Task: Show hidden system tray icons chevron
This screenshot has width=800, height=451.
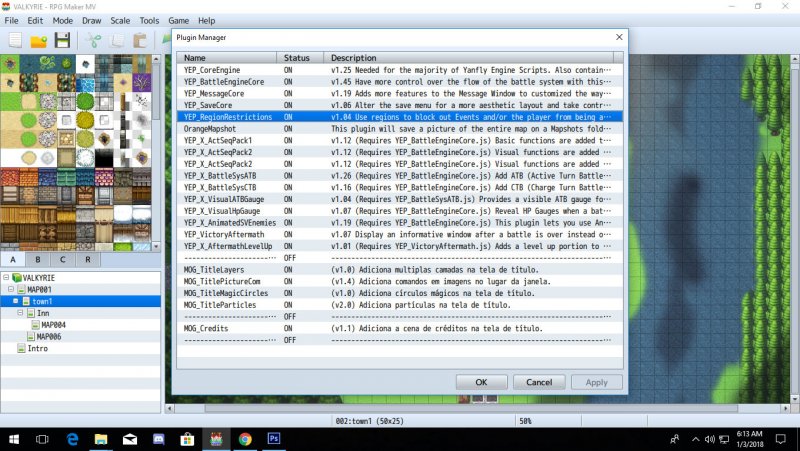Action: (x=695, y=439)
